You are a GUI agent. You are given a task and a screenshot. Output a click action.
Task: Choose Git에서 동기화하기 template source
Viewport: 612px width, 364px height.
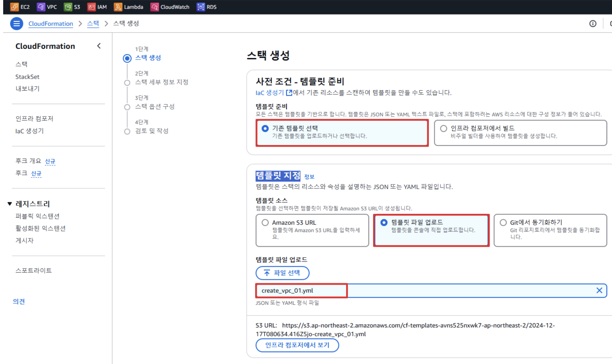click(503, 223)
